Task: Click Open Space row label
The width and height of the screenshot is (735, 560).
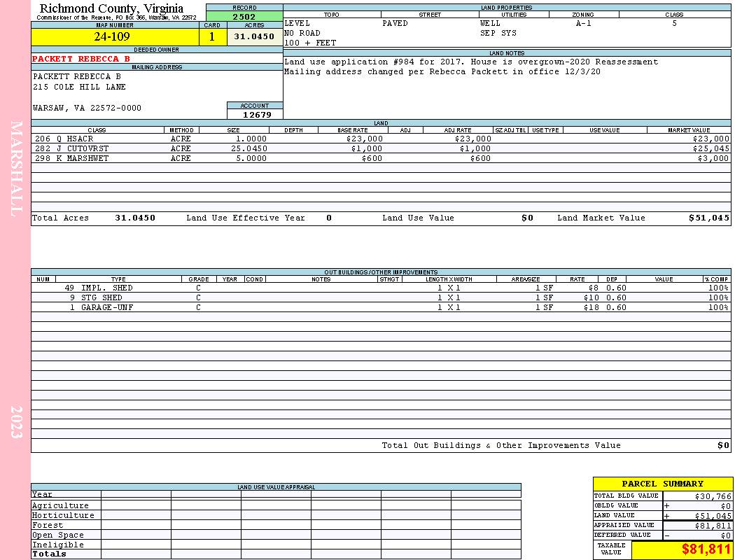Action: pos(57,535)
